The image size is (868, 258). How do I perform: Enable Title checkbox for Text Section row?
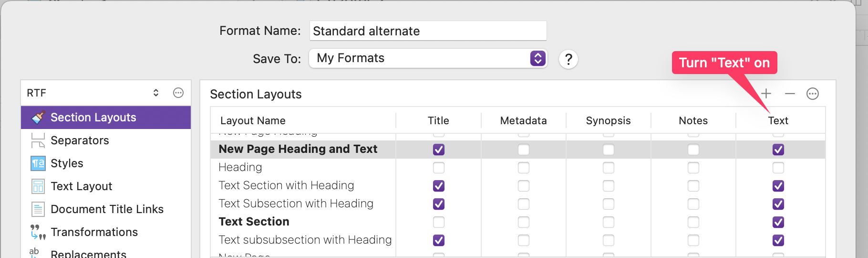click(x=439, y=222)
